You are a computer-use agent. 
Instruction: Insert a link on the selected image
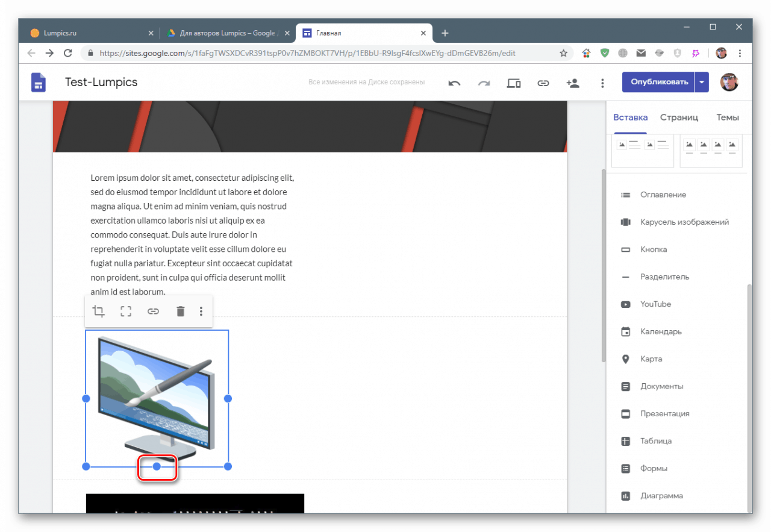(154, 311)
